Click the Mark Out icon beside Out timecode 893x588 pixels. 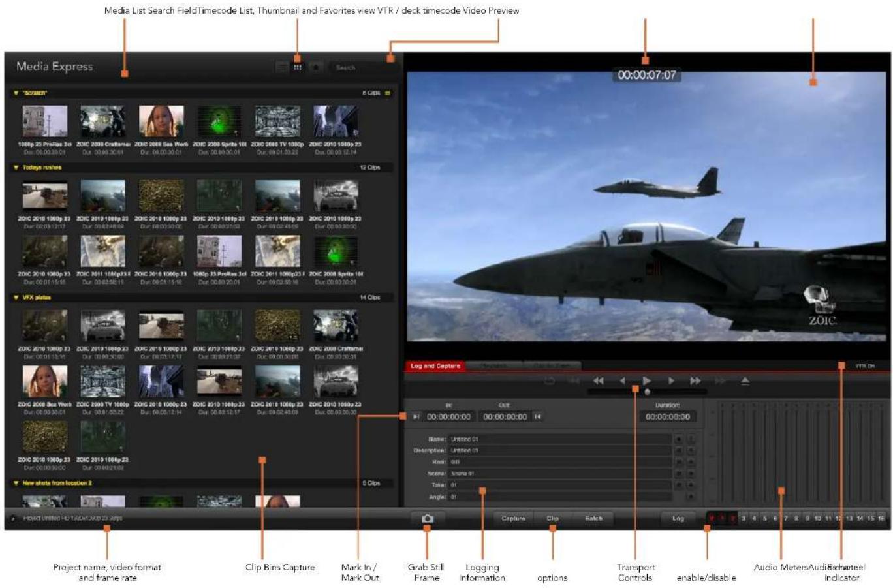pos(538,417)
